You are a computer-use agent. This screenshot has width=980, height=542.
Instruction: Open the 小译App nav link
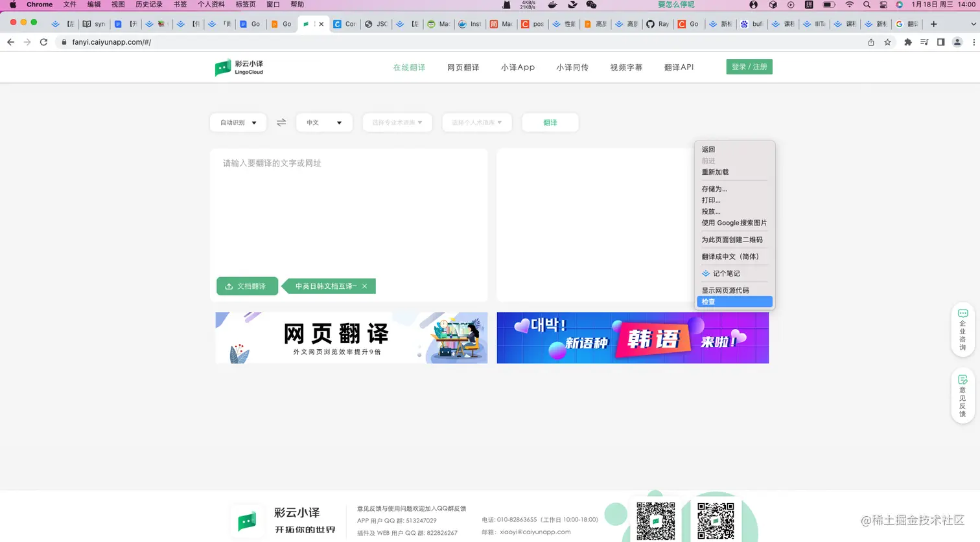point(518,67)
